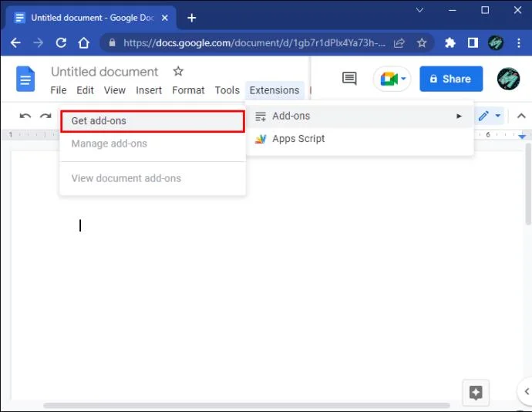532x412 pixels.
Task: Open the Tools menu
Action: (227, 90)
